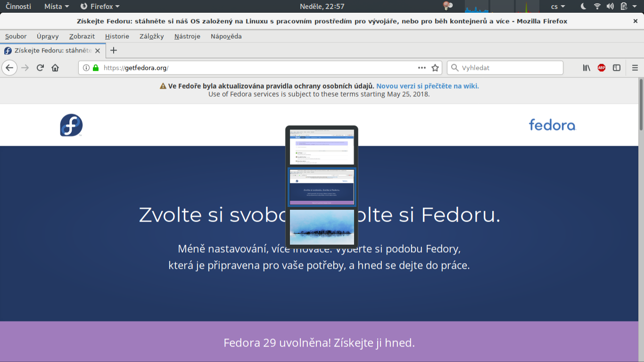Open the Firefox hamburger menu
Image resolution: width=644 pixels, height=362 pixels.
point(635,68)
